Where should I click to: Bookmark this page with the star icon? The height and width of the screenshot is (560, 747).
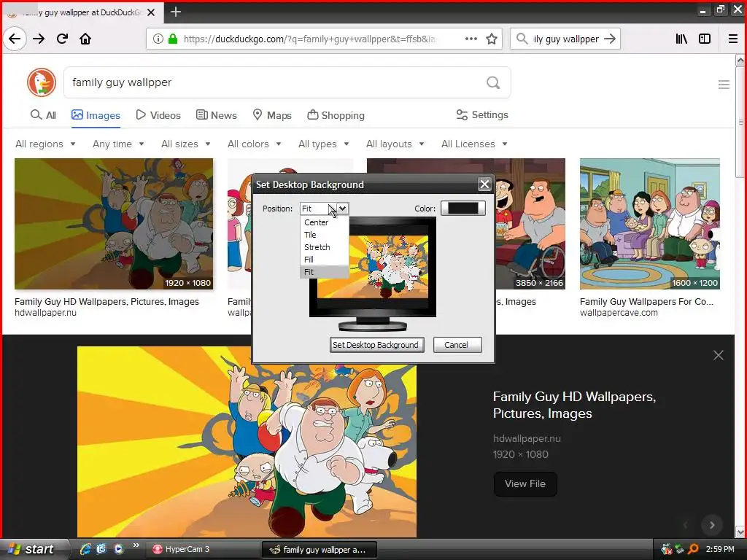click(x=492, y=39)
